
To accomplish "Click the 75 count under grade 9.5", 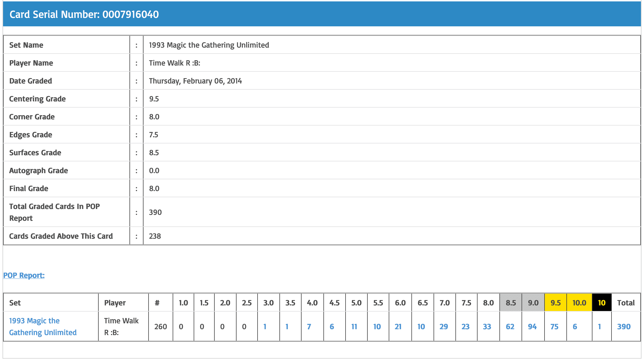I will (x=554, y=327).
